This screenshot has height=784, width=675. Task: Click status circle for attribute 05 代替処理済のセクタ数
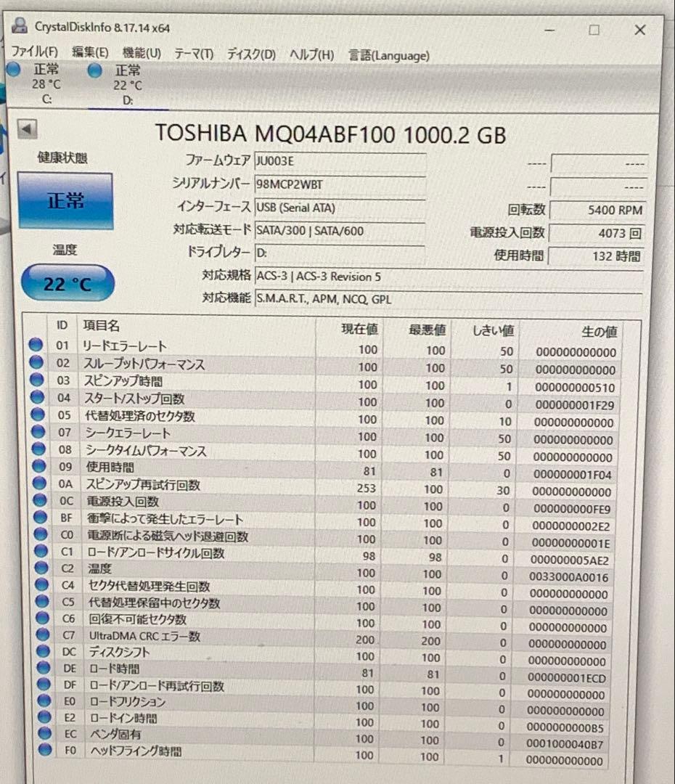coord(38,414)
